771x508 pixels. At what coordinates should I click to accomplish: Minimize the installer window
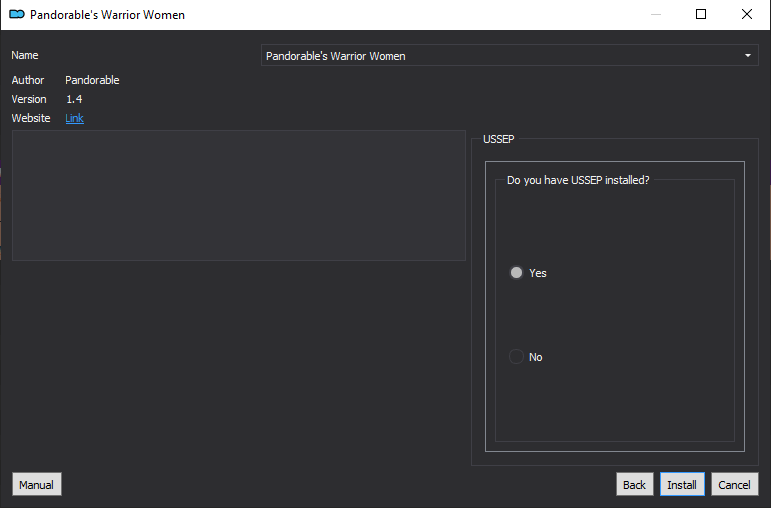point(655,14)
